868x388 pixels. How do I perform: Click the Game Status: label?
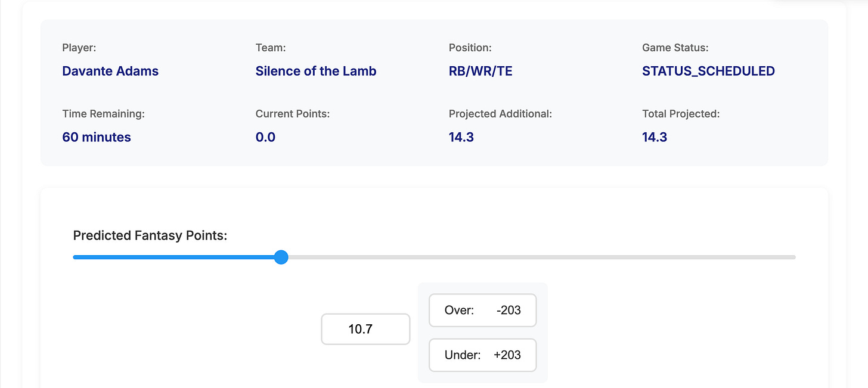pos(675,48)
